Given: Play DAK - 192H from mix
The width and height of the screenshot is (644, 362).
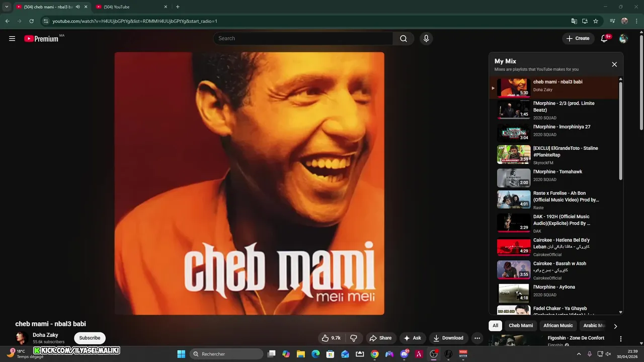Looking at the screenshot, I should point(553,223).
